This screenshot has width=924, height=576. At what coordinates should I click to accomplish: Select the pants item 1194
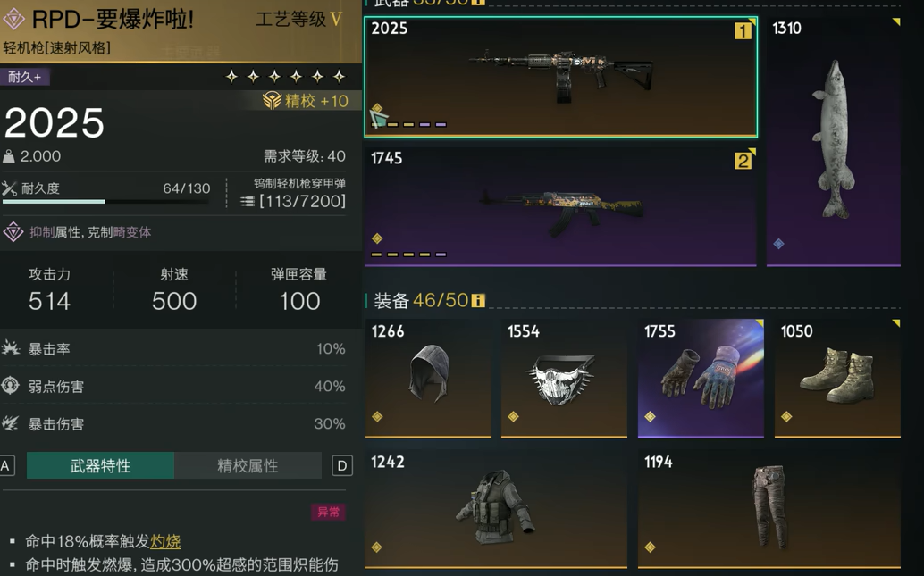pos(769,509)
